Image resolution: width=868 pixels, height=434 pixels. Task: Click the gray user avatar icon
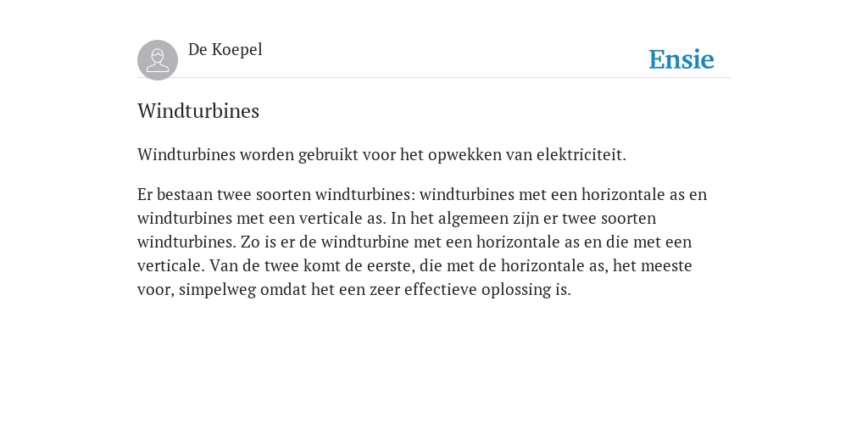[158, 60]
